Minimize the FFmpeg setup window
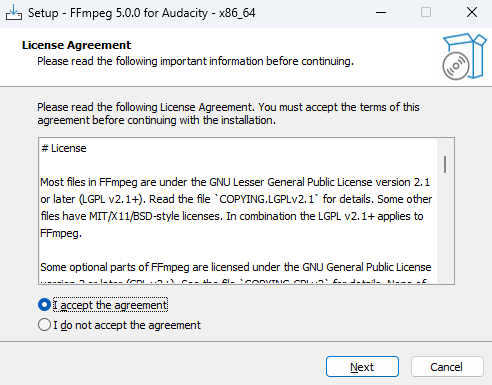This screenshot has height=385, width=492. [x=381, y=13]
